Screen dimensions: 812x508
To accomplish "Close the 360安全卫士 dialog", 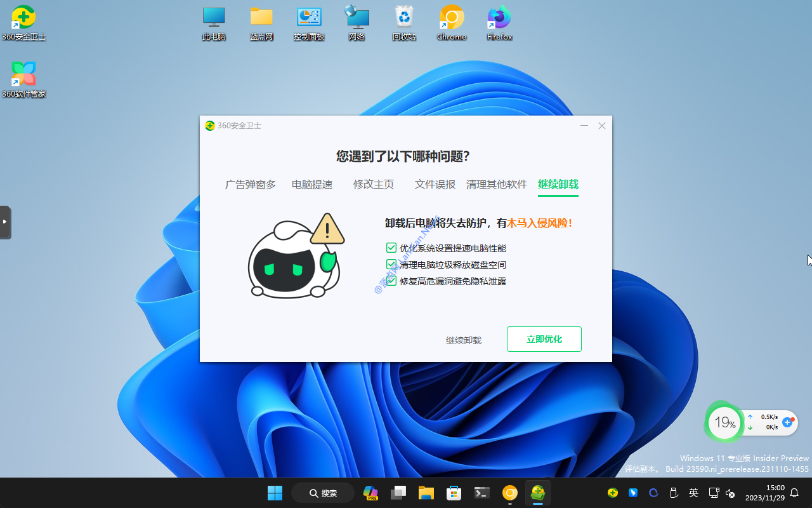I will tap(602, 126).
